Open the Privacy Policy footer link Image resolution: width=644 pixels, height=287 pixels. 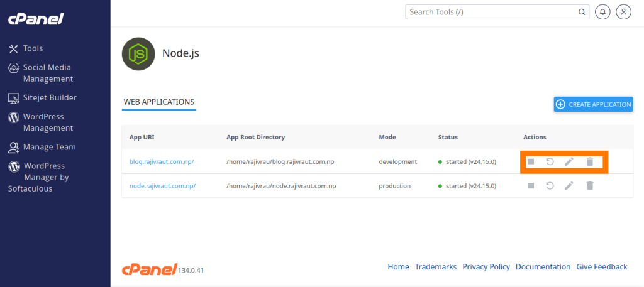486,267
